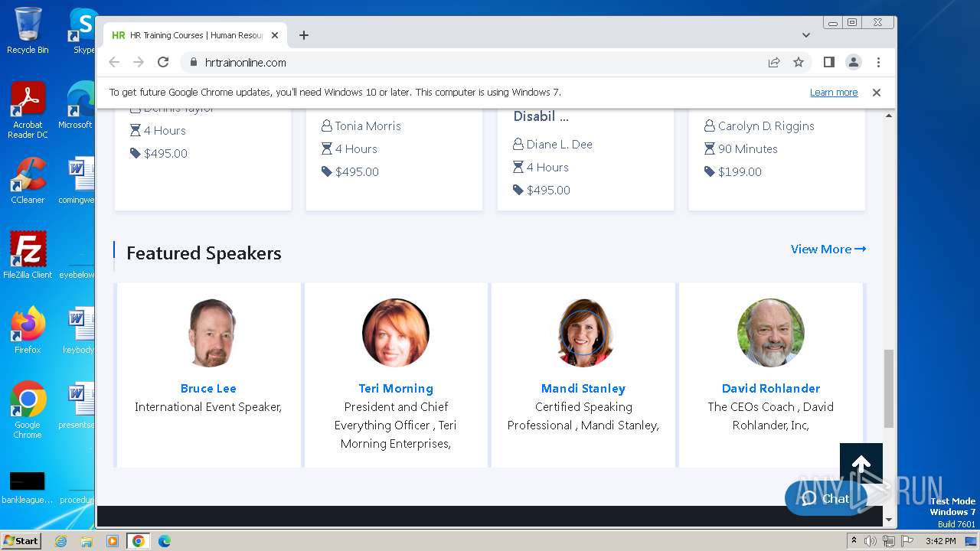
Task: Open the Windows Start menu
Action: click(21, 541)
